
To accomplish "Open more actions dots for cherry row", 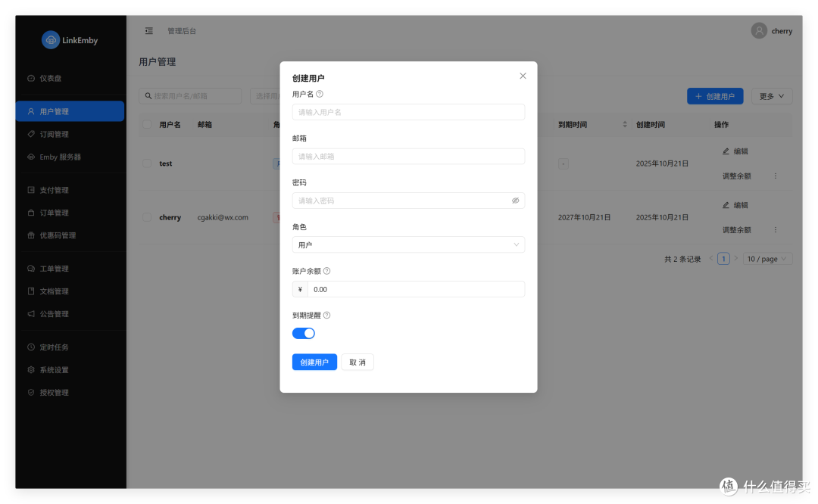I will click(x=776, y=230).
